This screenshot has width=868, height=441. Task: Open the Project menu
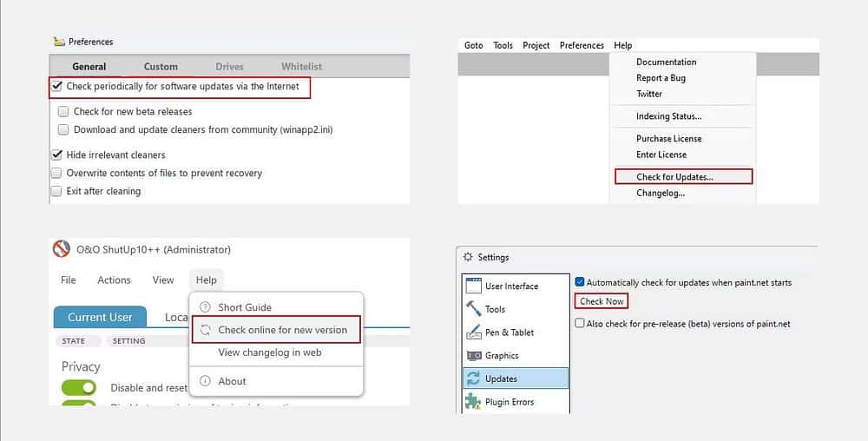point(536,45)
